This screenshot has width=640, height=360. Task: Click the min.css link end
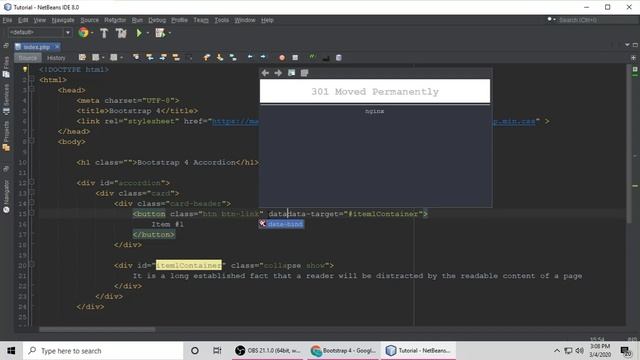(x=514, y=121)
